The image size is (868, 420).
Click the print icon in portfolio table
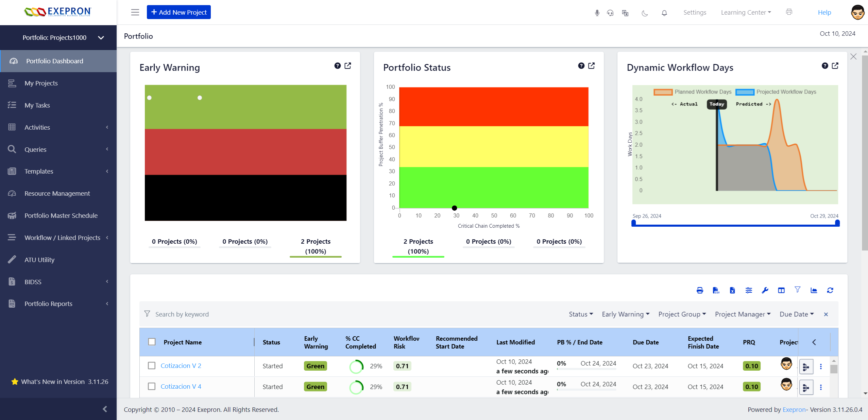700,290
